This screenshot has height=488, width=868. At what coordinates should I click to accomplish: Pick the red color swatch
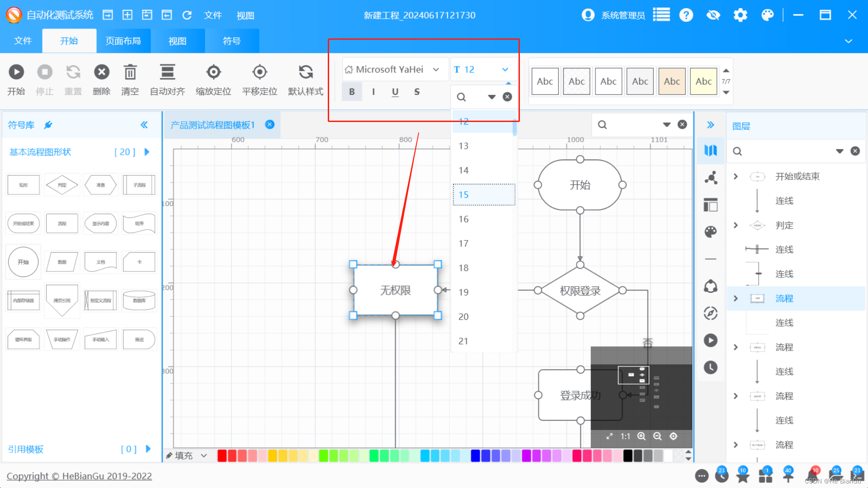[x=222, y=455]
